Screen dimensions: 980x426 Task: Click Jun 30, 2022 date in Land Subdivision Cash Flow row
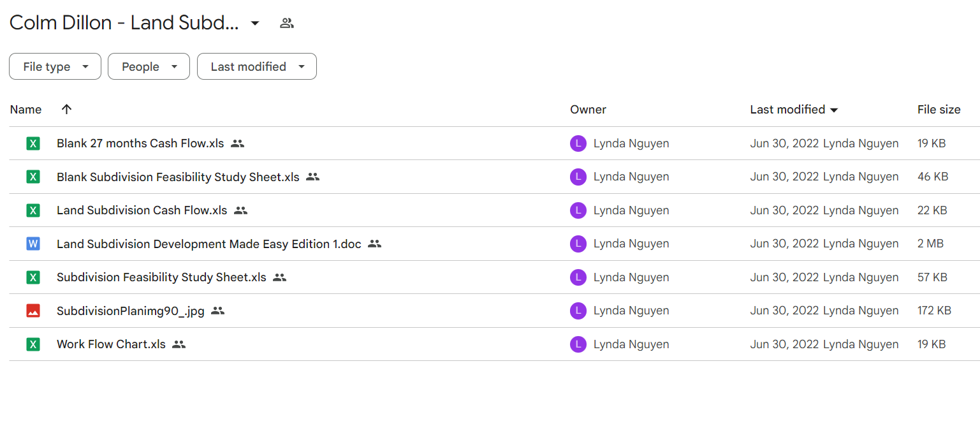point(784,210)
